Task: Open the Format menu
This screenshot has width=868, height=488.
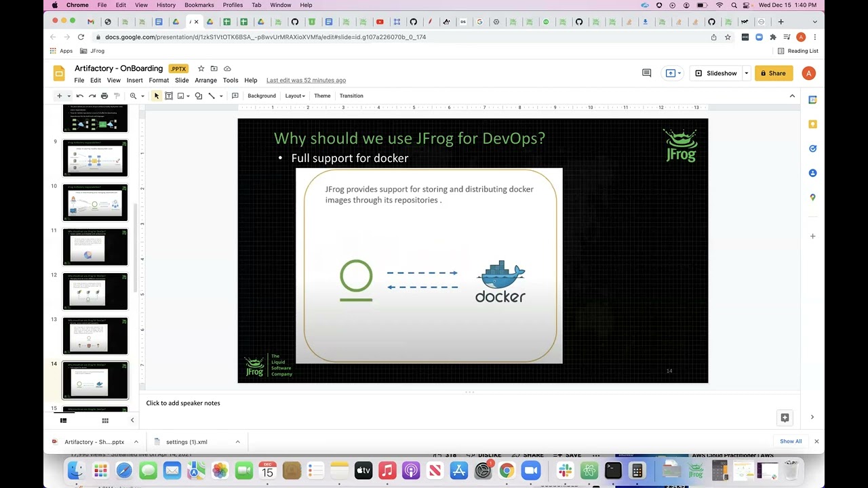Action: tap(159, 80)
